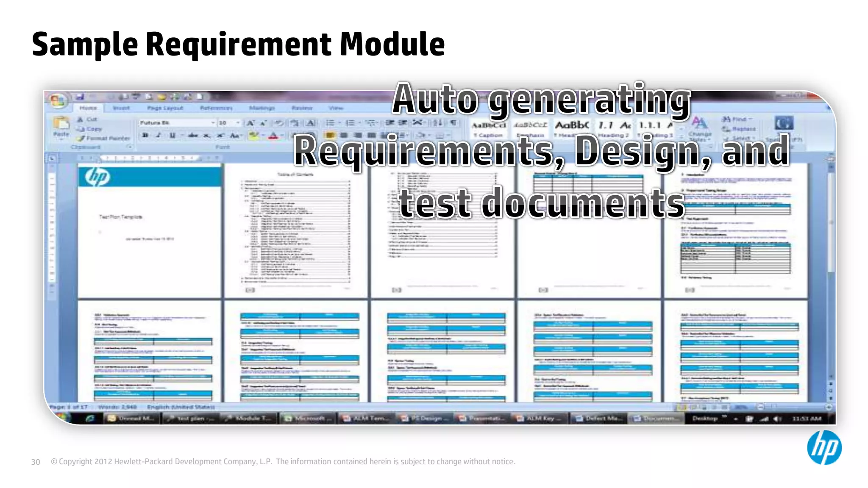Click the cover page thumbnail with HP logo

(x=150, y=232)
